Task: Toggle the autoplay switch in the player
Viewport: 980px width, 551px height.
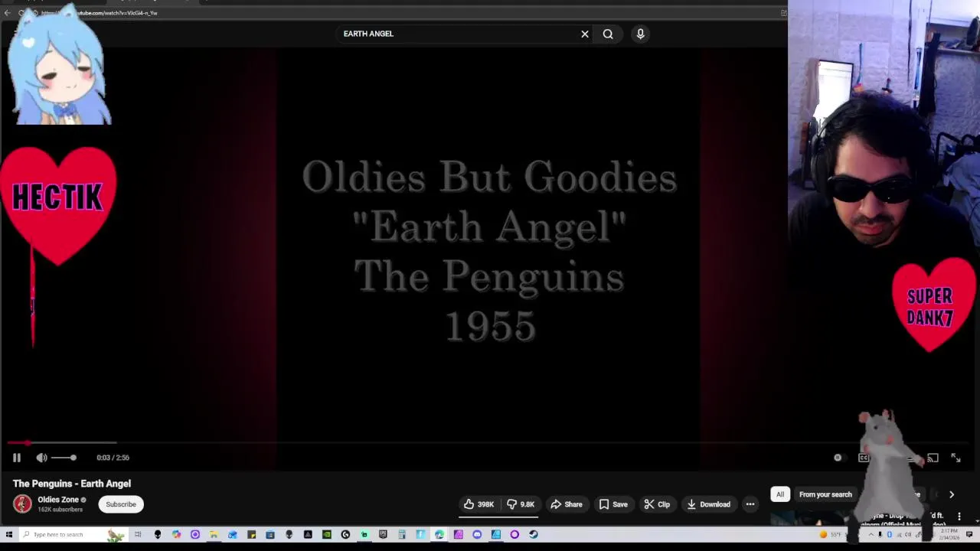Action: [841, 458]
